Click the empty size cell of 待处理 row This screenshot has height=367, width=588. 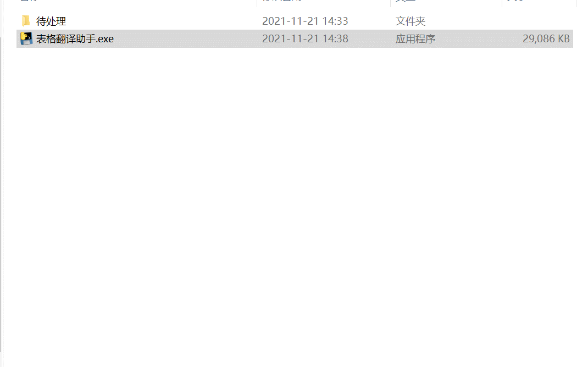tap(538, 21)
